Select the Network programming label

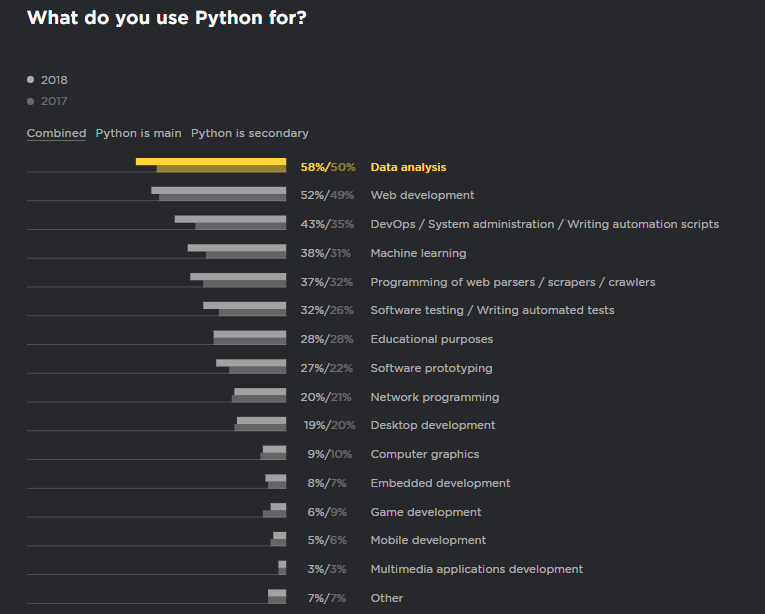click(434, 397)
